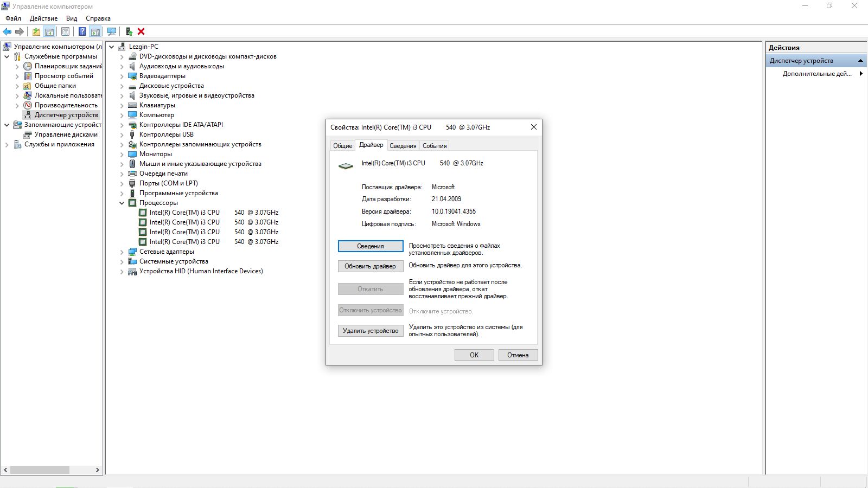Expand Дисковые устройства category
Screen dimensions: 868x488
(122, 86)
